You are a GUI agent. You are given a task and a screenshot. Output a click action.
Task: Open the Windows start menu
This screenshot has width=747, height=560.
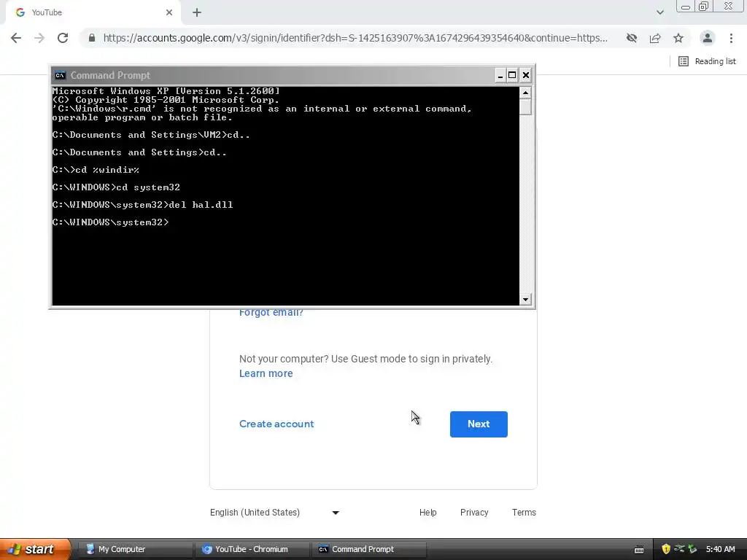click(35, 549)
